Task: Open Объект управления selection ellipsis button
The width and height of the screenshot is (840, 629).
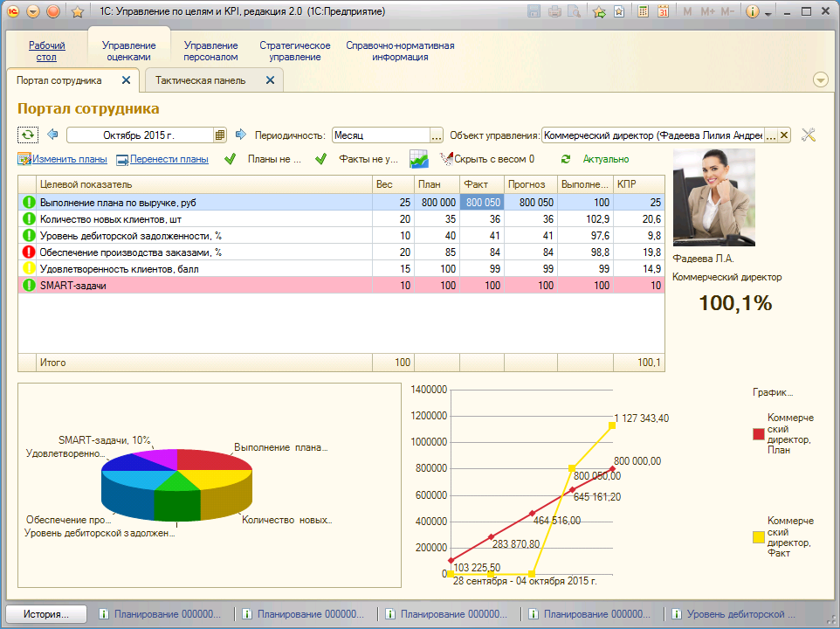Action: [x=770, y=135]
